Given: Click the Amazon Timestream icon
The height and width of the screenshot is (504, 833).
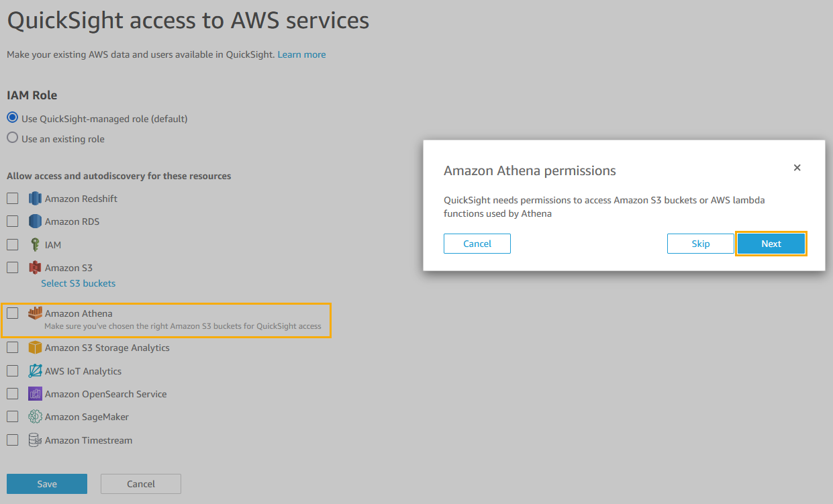Looking at the screenshot, I should point(35,440).
